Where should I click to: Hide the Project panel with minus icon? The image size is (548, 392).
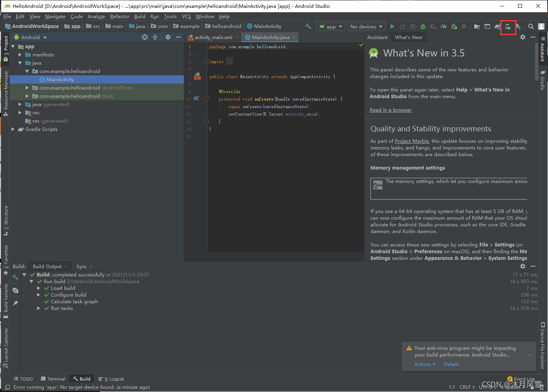[x=178, y=37]
